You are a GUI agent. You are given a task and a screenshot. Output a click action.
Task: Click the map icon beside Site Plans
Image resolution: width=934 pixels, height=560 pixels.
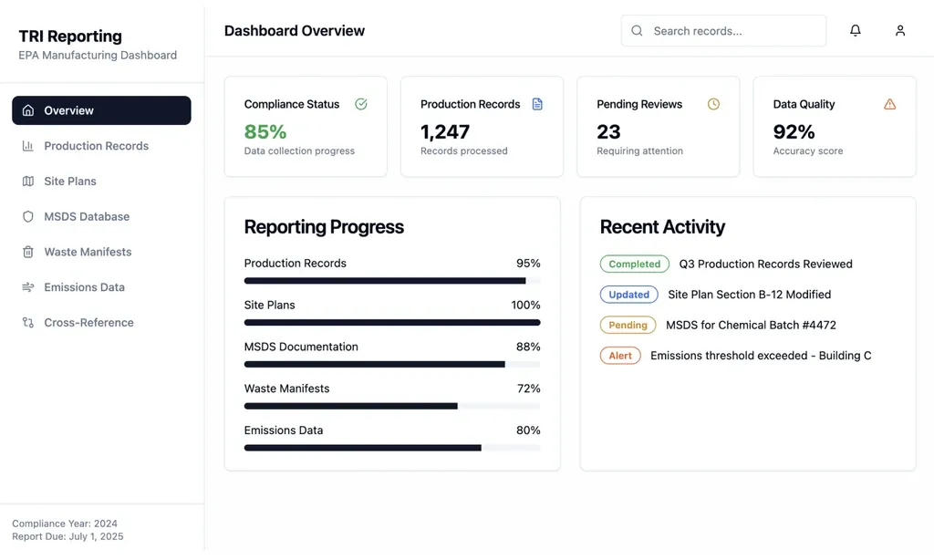28,181
